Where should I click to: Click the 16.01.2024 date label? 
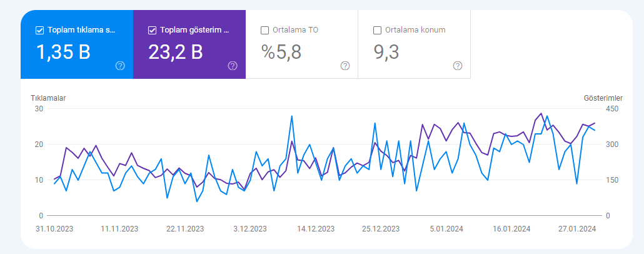[x=511, y=229]
